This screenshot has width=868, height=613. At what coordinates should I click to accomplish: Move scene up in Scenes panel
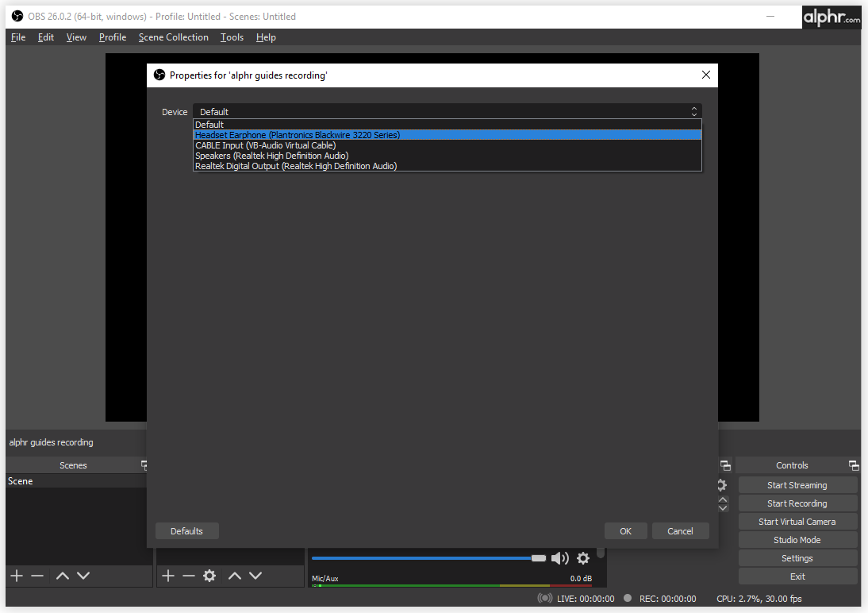[x=63, y=576]
